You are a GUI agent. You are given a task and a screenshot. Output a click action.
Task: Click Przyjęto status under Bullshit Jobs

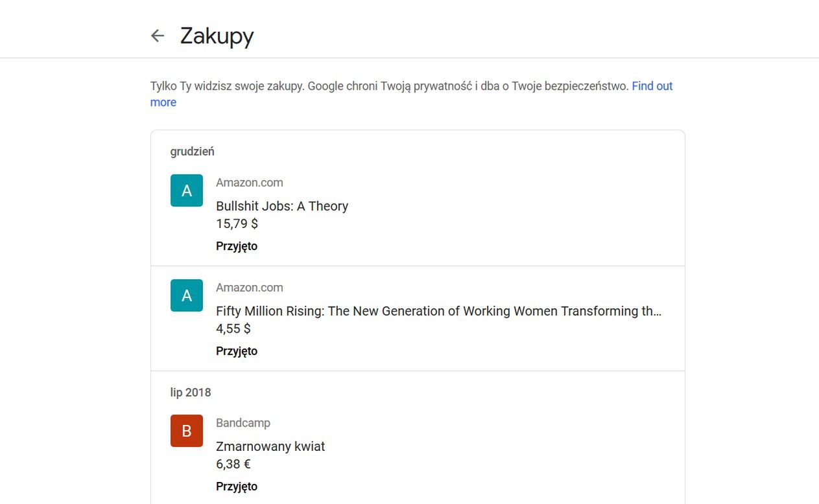(x=237, y=246)
